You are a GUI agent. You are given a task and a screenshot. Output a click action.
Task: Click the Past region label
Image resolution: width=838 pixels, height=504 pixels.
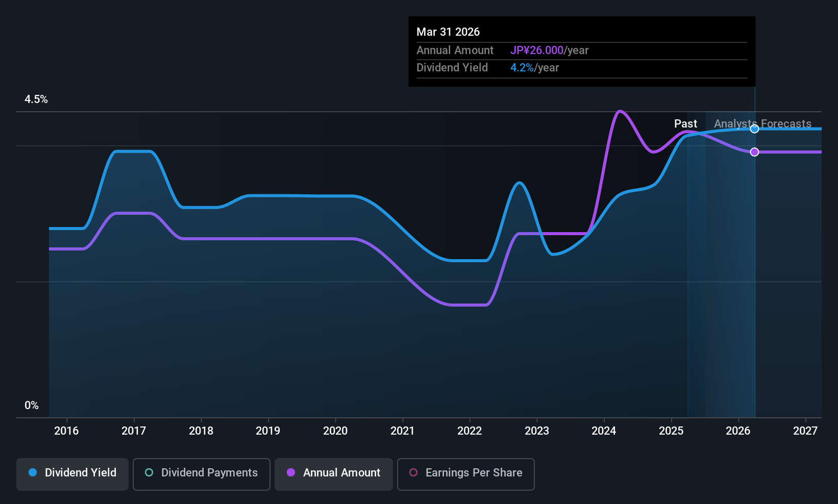pyautogui.click(x=685, y=124)
